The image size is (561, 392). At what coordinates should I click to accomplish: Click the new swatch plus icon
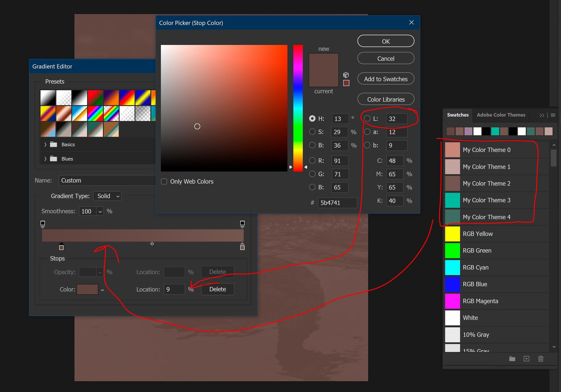(526, 359)
